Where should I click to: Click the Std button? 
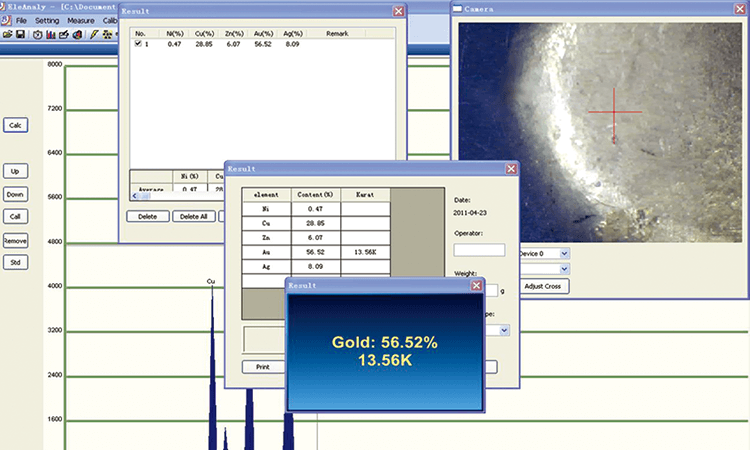click(15, 262)
